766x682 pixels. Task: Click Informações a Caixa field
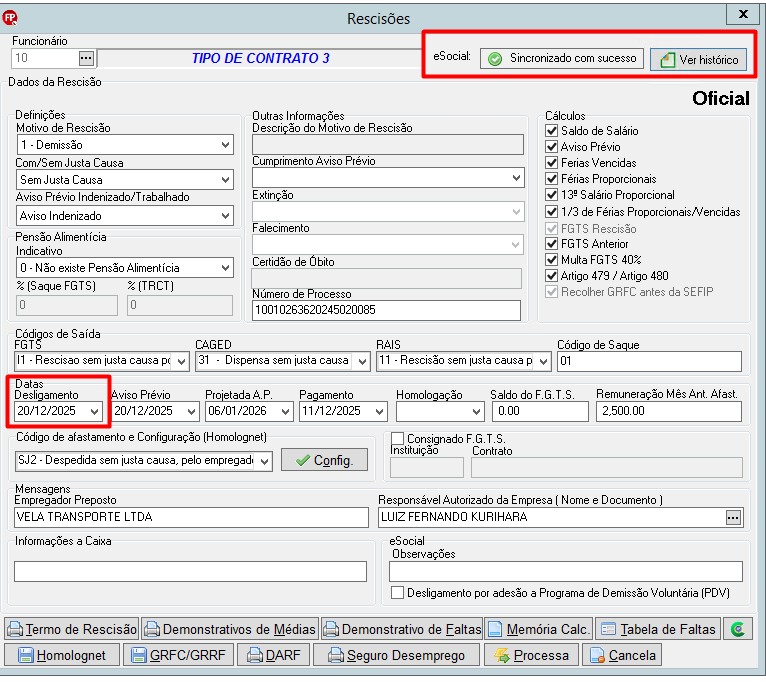click(190, 571)
